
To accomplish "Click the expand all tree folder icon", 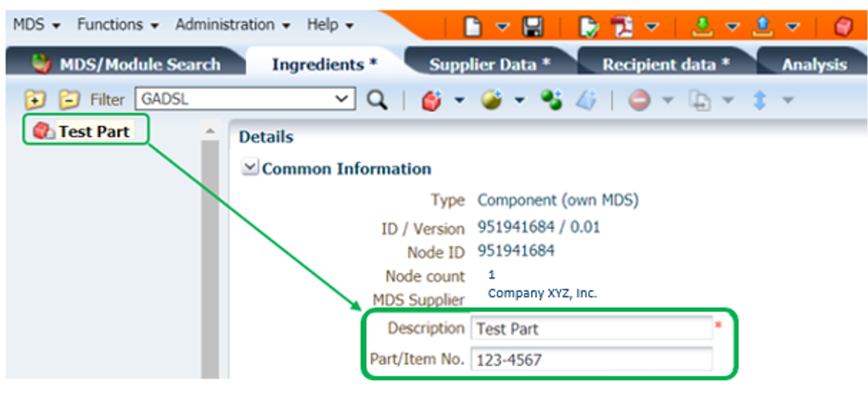I will 36,99.
